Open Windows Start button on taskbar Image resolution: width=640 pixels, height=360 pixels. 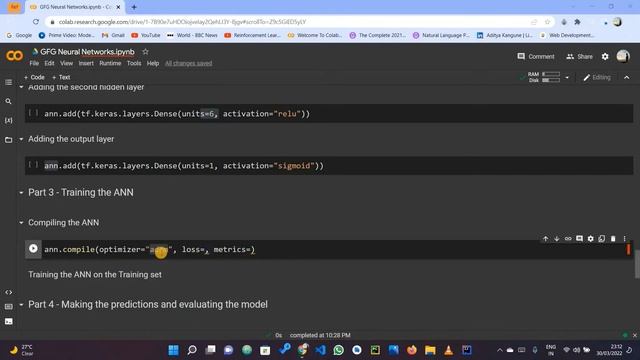coord(173,350)
